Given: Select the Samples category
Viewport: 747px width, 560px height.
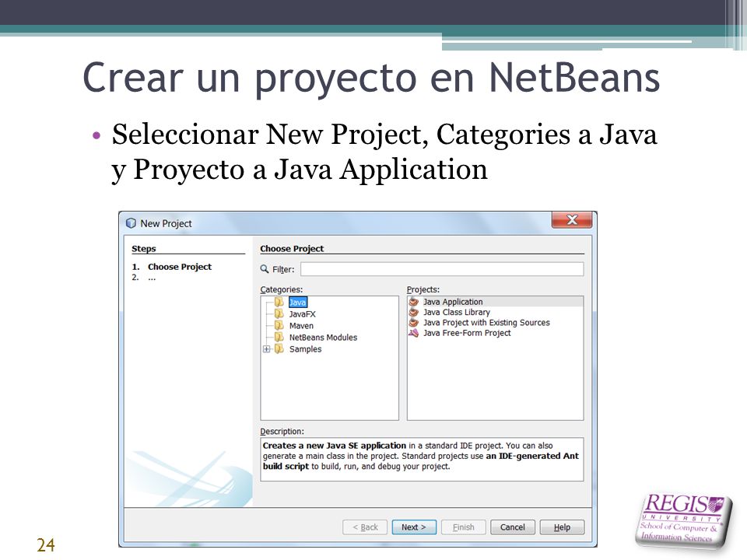Looking at the screenshot, I should point(305,349).
